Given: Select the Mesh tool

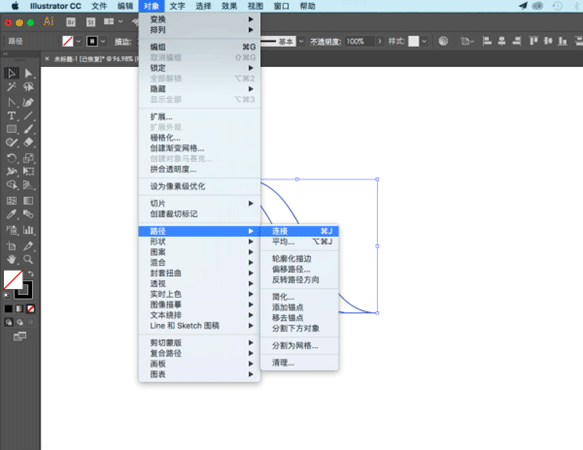Looking at the screenshot, I should pyautogui.click(x=12, y=201).
